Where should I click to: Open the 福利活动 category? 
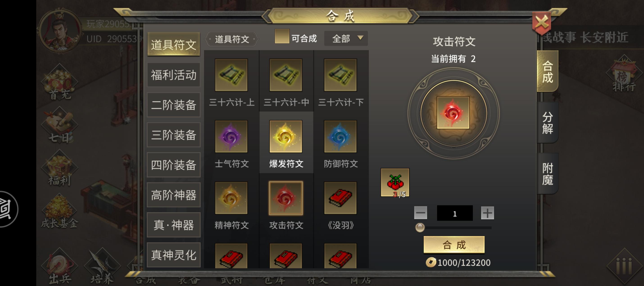[174, 75]
